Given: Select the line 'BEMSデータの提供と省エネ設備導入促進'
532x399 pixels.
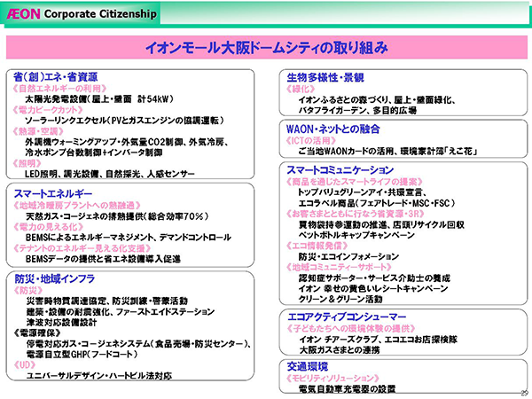Looking at the screenshot, I should 104,259.
